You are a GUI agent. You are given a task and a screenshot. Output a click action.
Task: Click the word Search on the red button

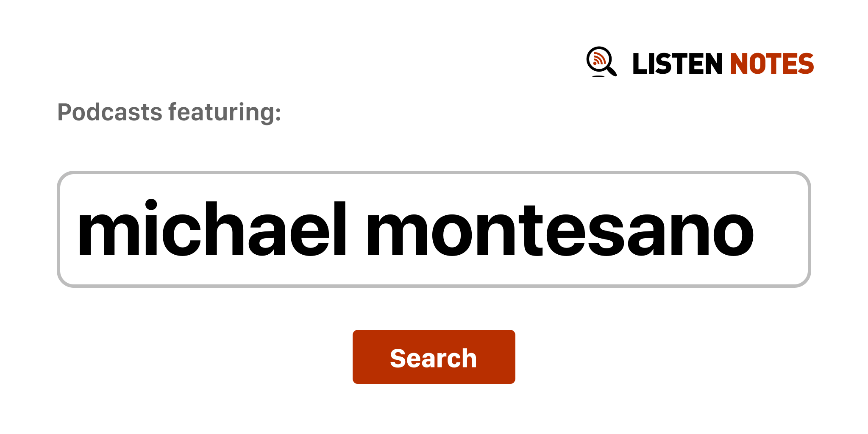click(434, 358)
